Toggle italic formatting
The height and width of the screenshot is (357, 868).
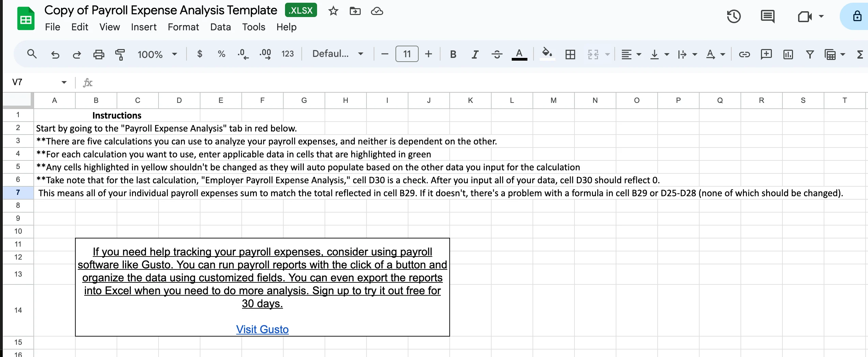475,54
